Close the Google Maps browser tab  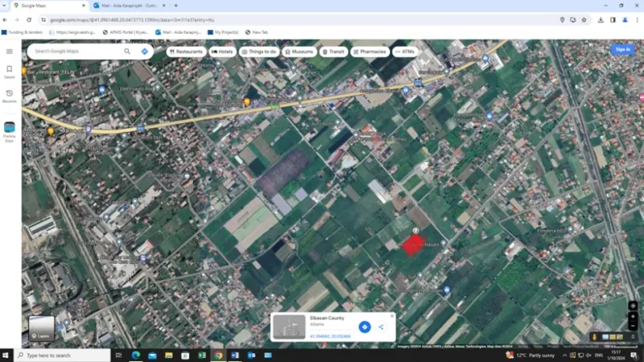84,6
